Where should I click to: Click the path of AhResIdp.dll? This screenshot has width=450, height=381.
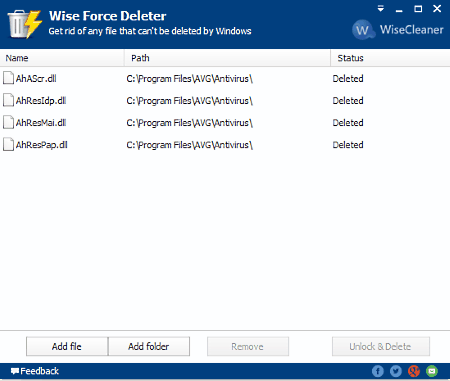(190, 101)
